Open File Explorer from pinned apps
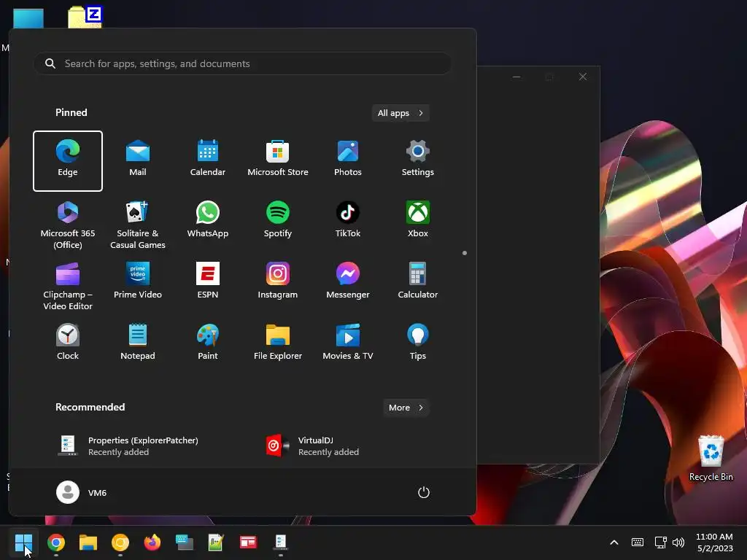This screenshot has height=560, width=747. [x=278, y=344]
